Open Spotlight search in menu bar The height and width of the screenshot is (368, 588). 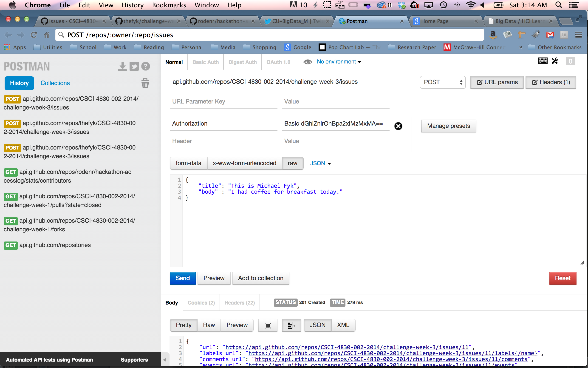[559, 5]
